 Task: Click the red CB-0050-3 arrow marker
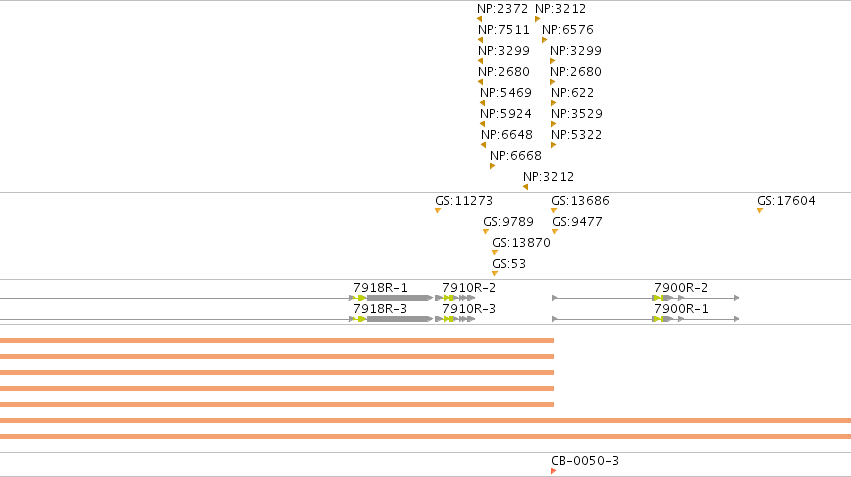554,471
